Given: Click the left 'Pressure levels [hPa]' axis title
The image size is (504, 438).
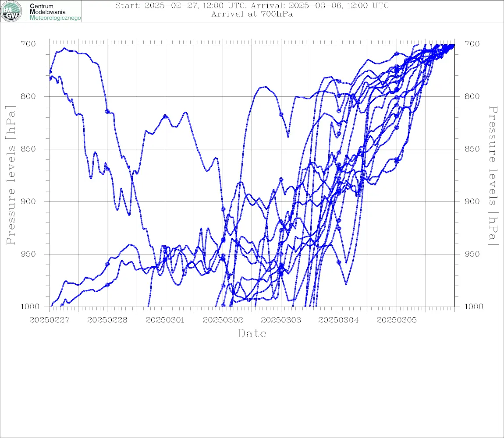Looking at the screenshot, I should click(11, 175).
